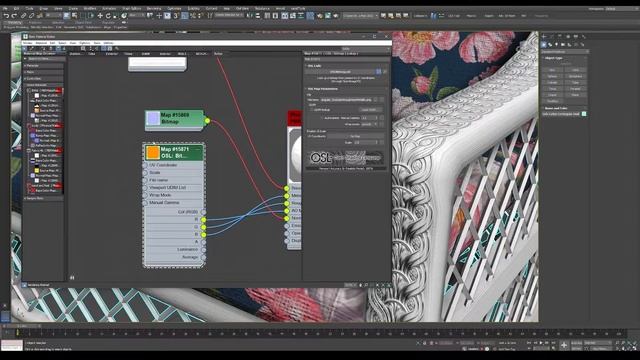
Task: Click the orange Map #15871 OSL node swatch
Action: 153,152
